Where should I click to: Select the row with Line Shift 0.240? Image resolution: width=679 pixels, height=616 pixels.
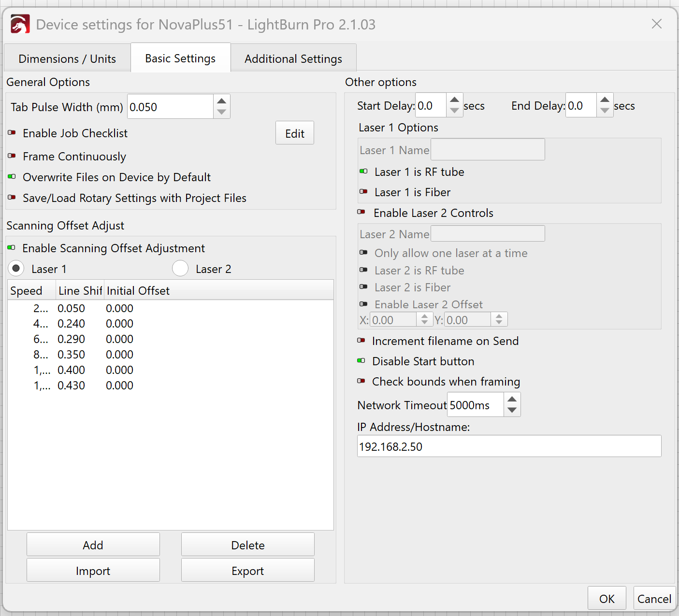point(171,324)
